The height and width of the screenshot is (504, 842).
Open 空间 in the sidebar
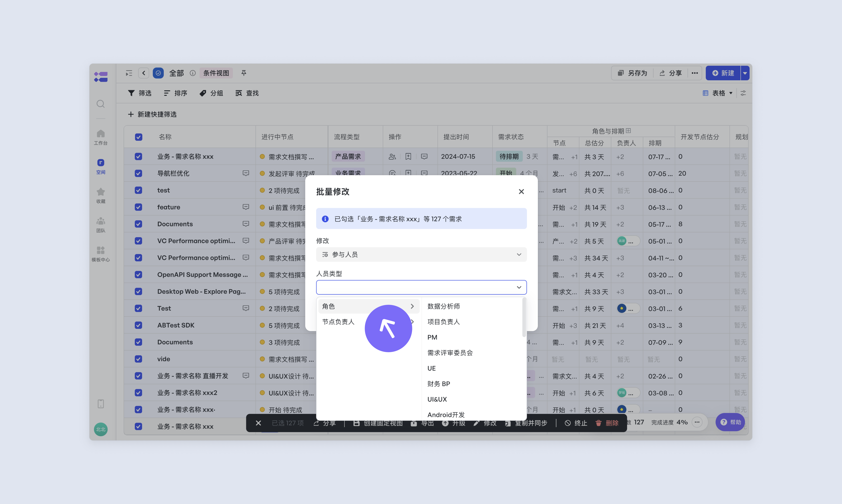tap(101, 166)
